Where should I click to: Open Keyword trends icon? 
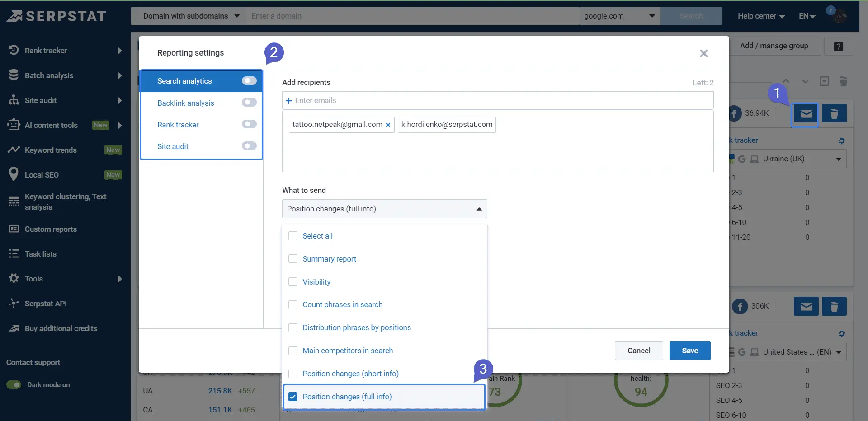pos(14,150)
